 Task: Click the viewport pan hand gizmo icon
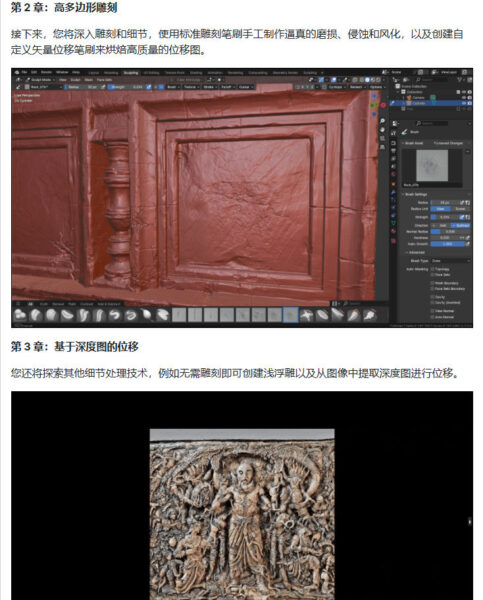[x=382, y=130]
